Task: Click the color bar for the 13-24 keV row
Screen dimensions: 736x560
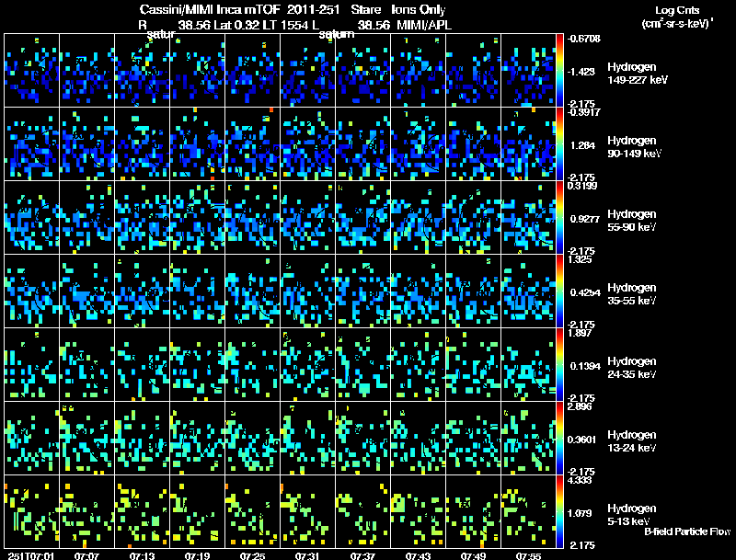Action: coord(559,438)
